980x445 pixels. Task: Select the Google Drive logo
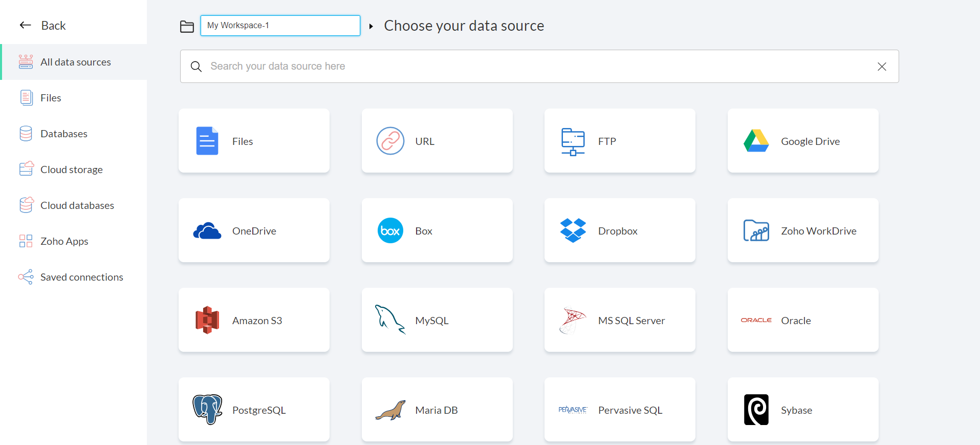point(756,141)
